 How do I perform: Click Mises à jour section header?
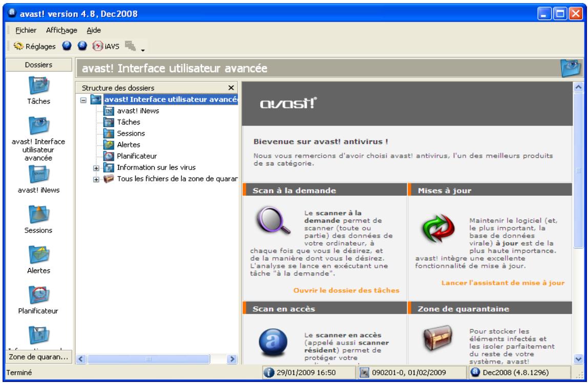point(490,190)
